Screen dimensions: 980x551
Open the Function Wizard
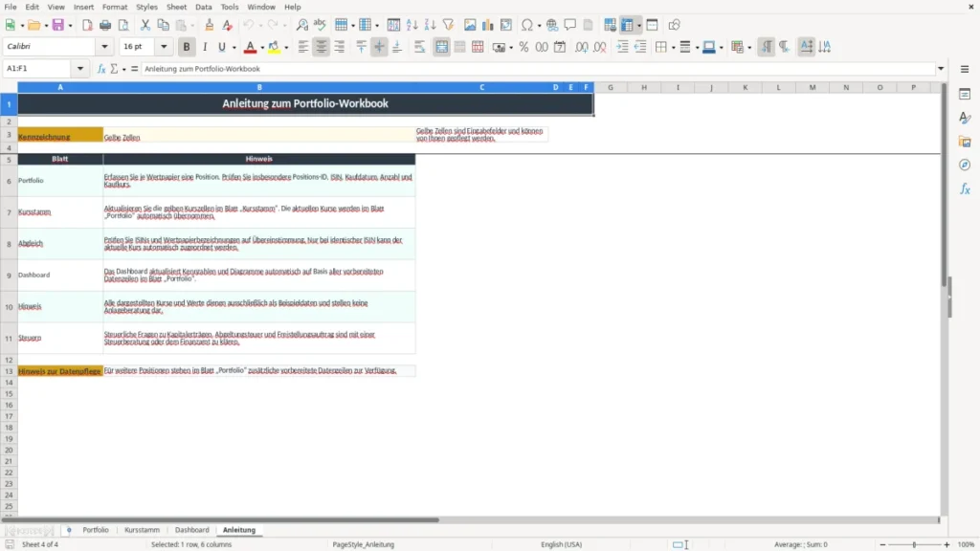(x=101, y=69)
